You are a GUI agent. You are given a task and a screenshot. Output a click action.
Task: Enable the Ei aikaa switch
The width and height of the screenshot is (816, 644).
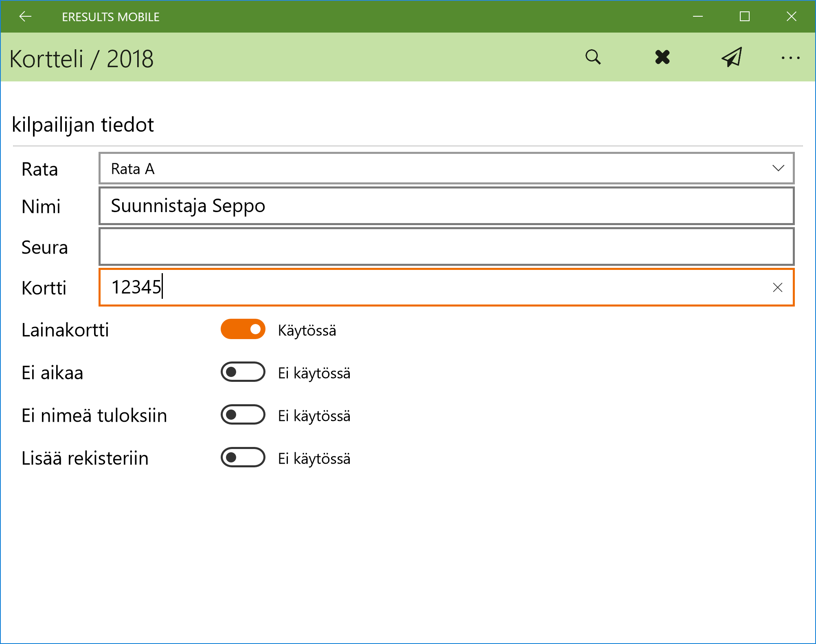tap(243, 372)
